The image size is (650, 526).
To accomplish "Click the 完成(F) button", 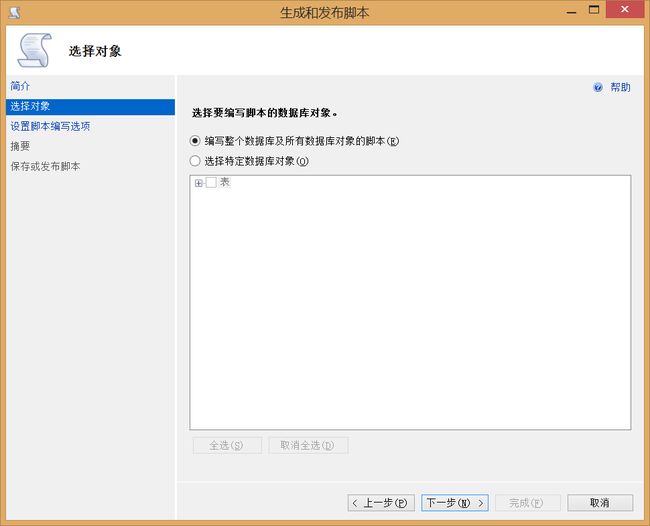I will pos(528,503).
